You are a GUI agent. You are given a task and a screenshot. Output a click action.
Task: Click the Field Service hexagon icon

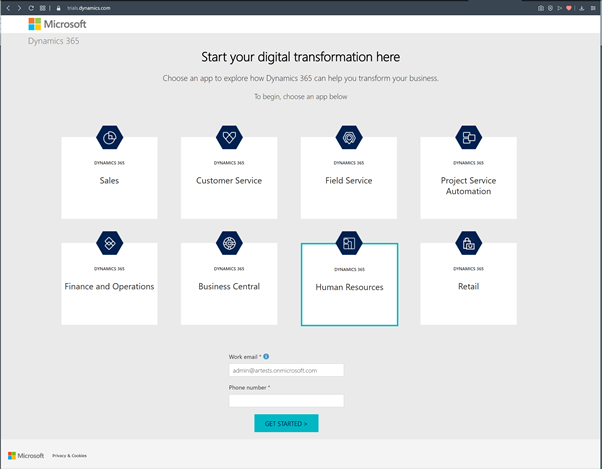(349, 138)
